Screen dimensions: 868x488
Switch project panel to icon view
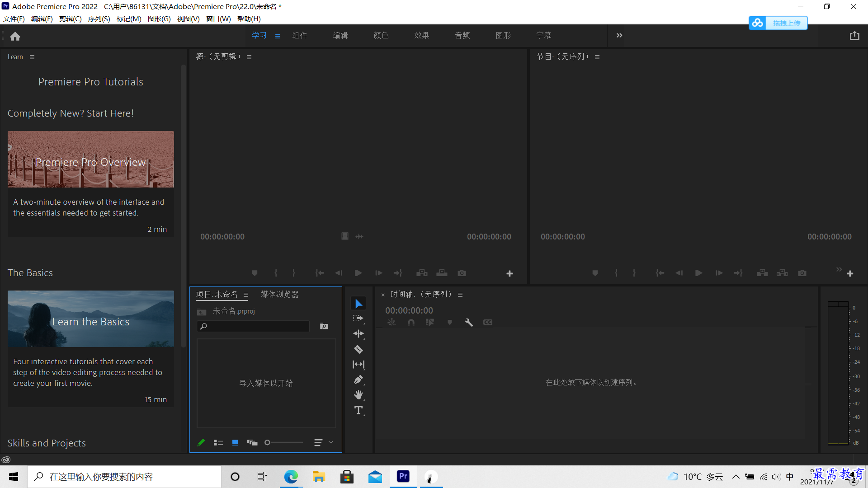click(235, 442)
